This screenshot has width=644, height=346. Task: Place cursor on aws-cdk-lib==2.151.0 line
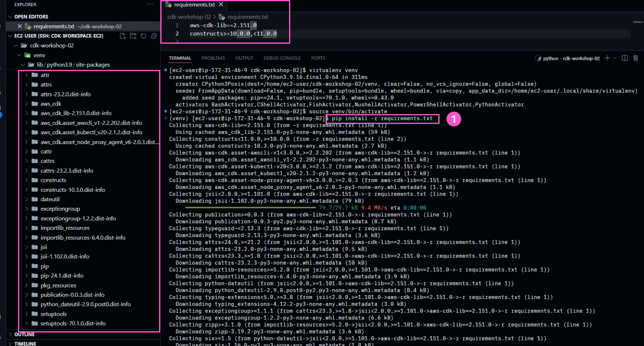(x=223, y=25)
